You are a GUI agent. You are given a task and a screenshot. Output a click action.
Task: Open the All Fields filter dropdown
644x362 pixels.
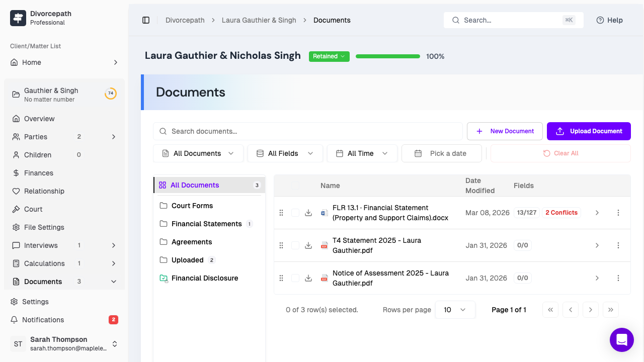click(x=285, y=153)
